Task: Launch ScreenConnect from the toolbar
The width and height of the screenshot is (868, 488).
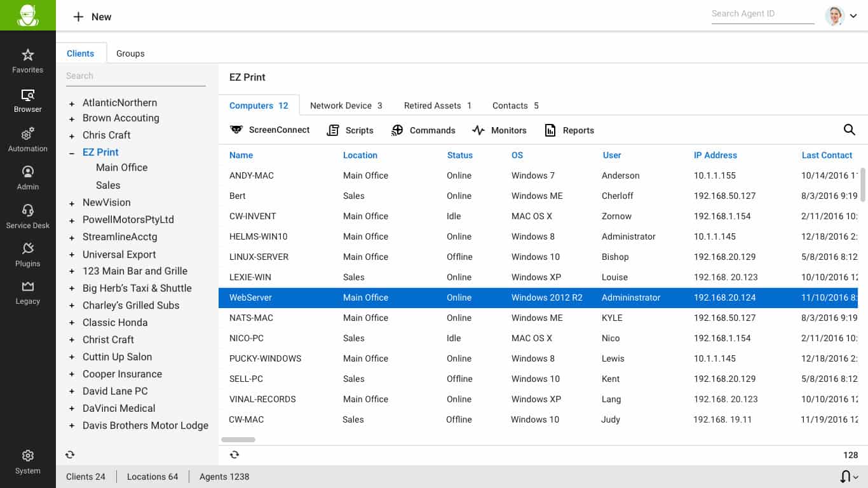Action: coord(269,130)
